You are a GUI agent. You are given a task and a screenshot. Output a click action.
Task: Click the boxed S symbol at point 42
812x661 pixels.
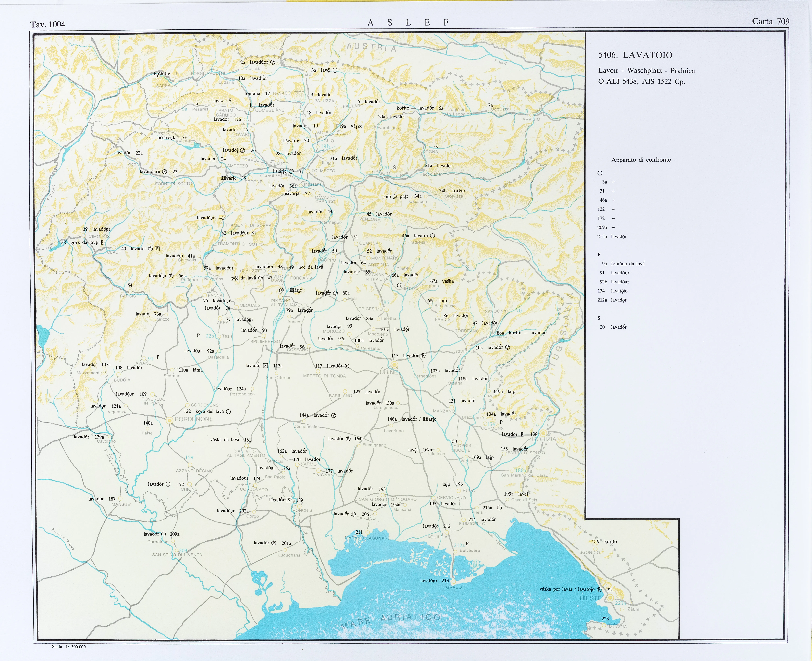[x=253, y=233]
